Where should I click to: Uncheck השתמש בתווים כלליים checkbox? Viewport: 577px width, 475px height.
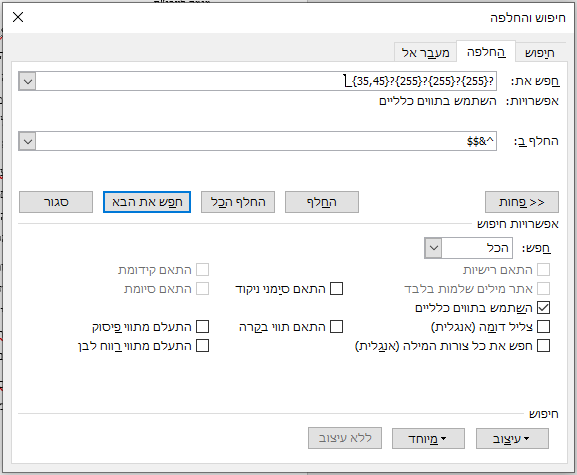coord(544,308)
